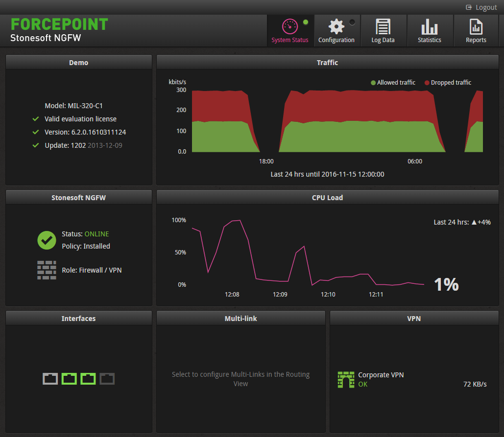Click the green online status checkmark
504x437 pixels.
47,240
